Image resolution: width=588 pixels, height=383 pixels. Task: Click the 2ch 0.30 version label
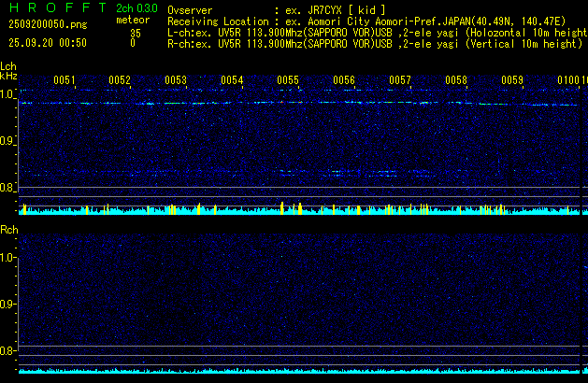click(x=136, y=7)
